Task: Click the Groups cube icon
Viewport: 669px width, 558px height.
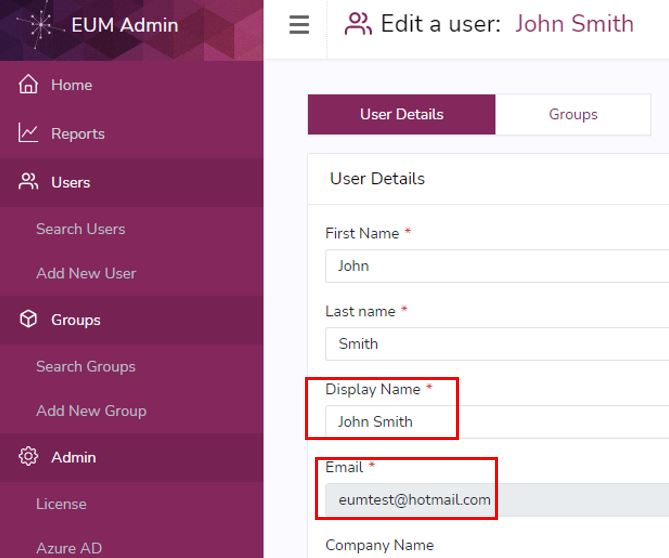Action: [28, 319]
